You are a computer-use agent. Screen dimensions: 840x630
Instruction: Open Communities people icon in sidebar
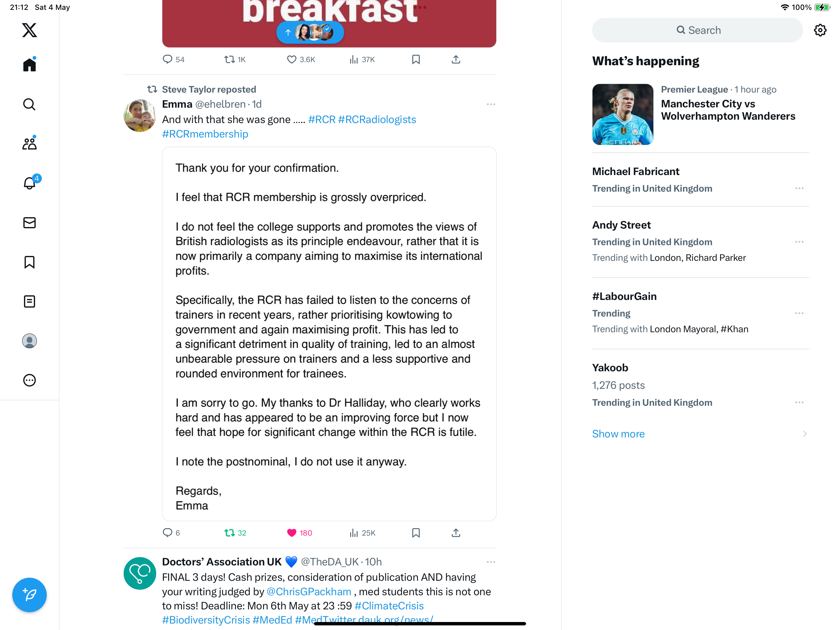[x=29, y=143]
